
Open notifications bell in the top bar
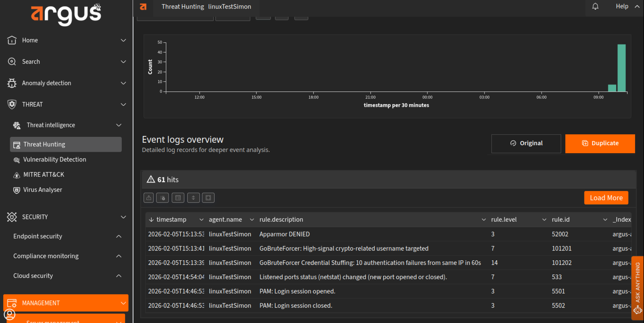point(595,6)
